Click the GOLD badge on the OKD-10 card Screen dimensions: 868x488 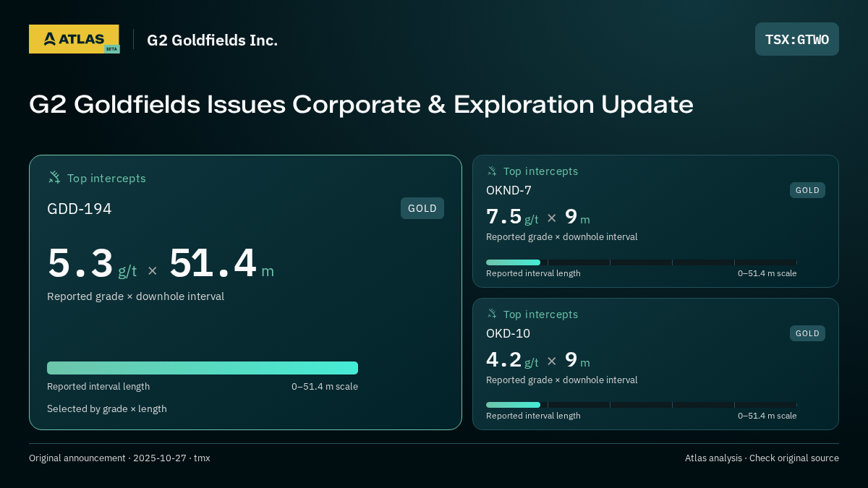pos(807,333)
